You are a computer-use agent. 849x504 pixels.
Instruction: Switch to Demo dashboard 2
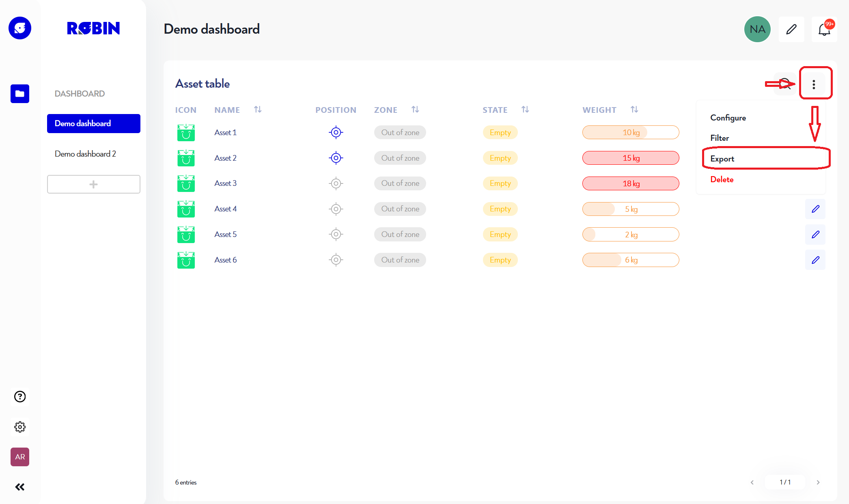(x=86, y=154)
